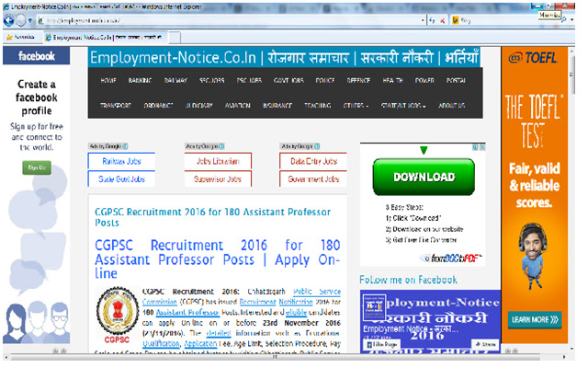Click the search magnifier icon in toolbar
The height and width of the screenshot is (368, 588).
point(563,20)
